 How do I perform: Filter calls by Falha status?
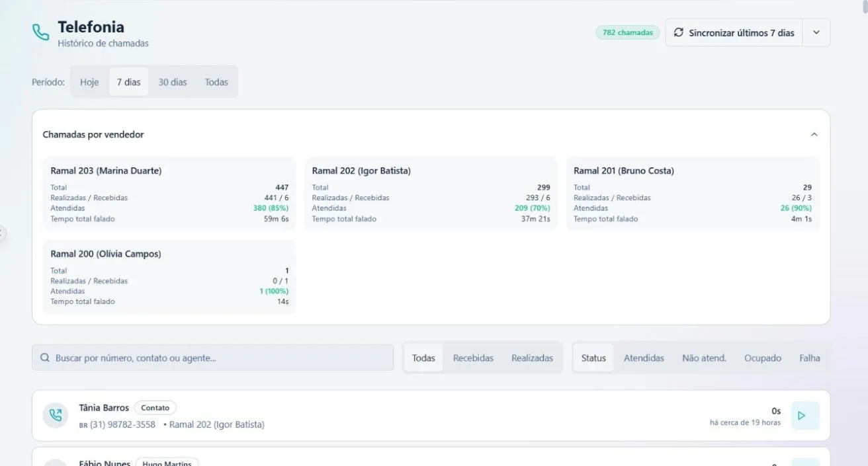point(810,358)
